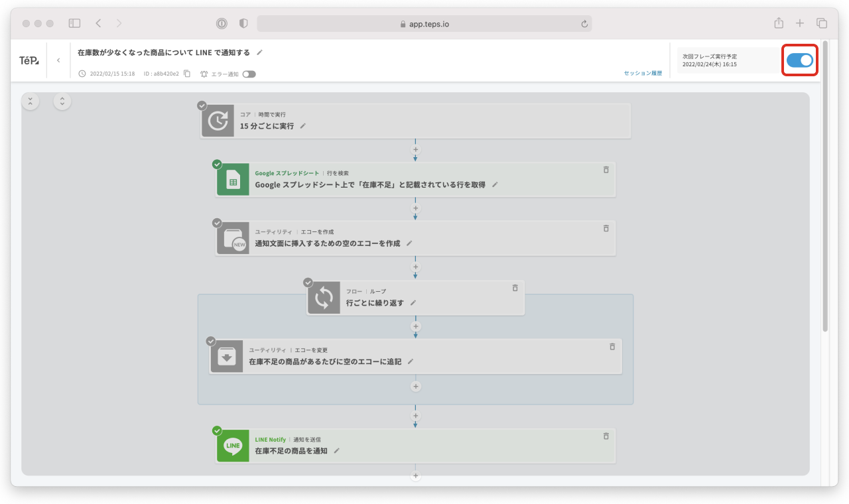Open セッション履歴 link
Viewport: 849px width, 504px height.
[x=642, y=73]
